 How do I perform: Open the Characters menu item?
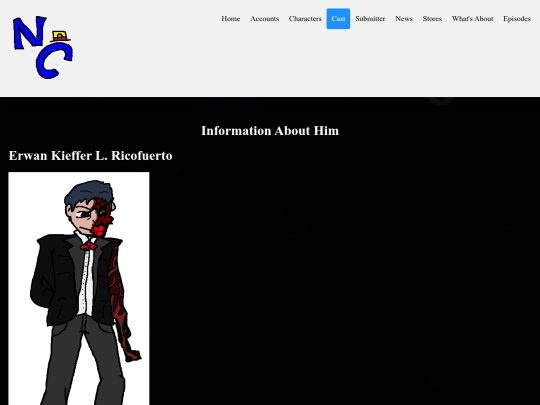(x=305, y=19)
